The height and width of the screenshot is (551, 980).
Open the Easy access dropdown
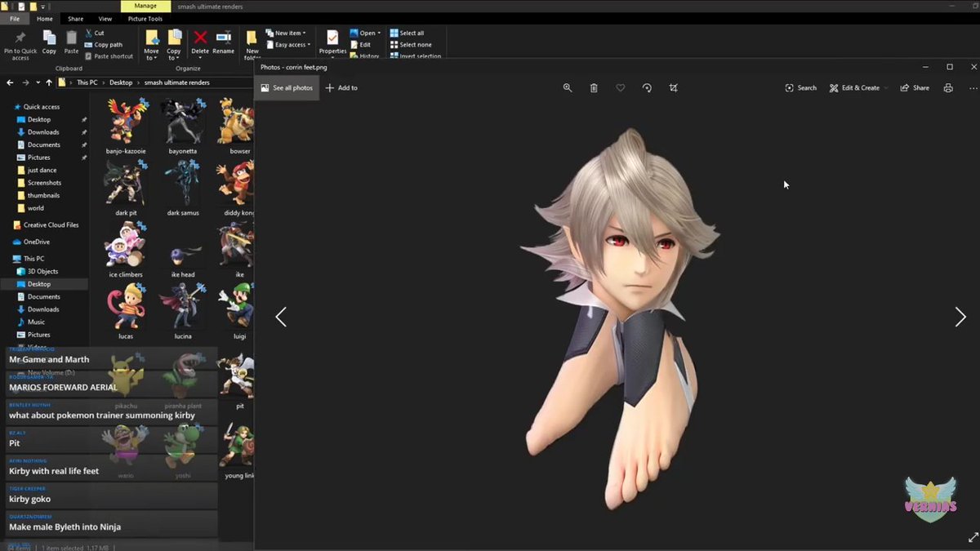[288, 45]
